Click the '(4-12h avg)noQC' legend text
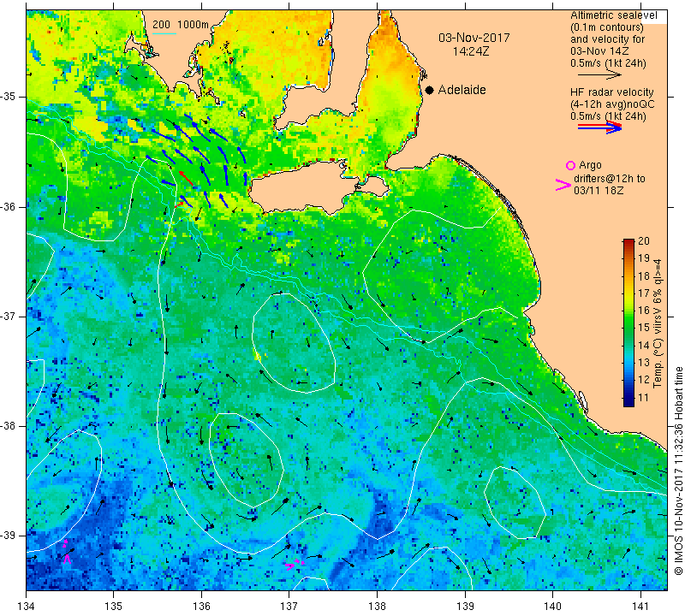 pos(612,104)
